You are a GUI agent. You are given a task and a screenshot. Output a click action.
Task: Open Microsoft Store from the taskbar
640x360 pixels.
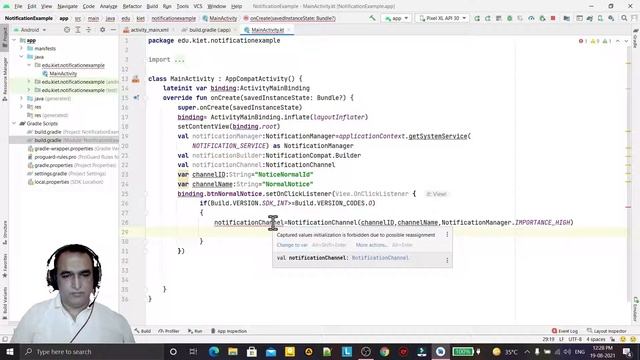(252, 351)
